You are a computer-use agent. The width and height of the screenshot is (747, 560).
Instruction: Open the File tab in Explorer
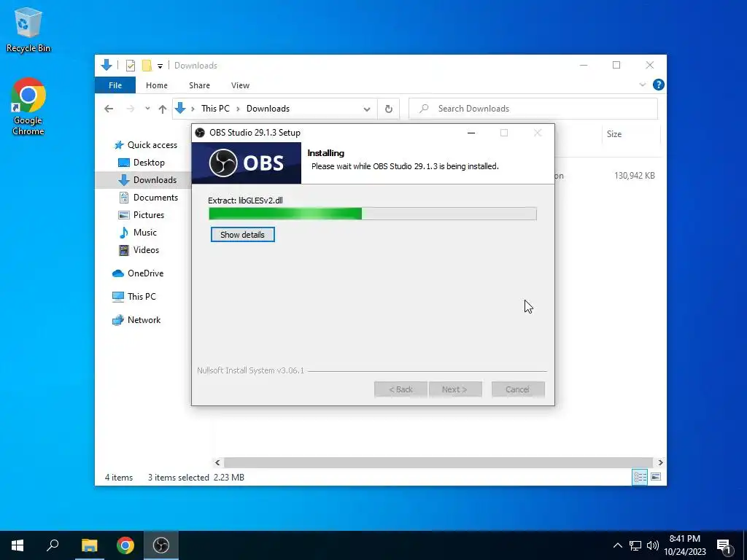pos(115,85)
